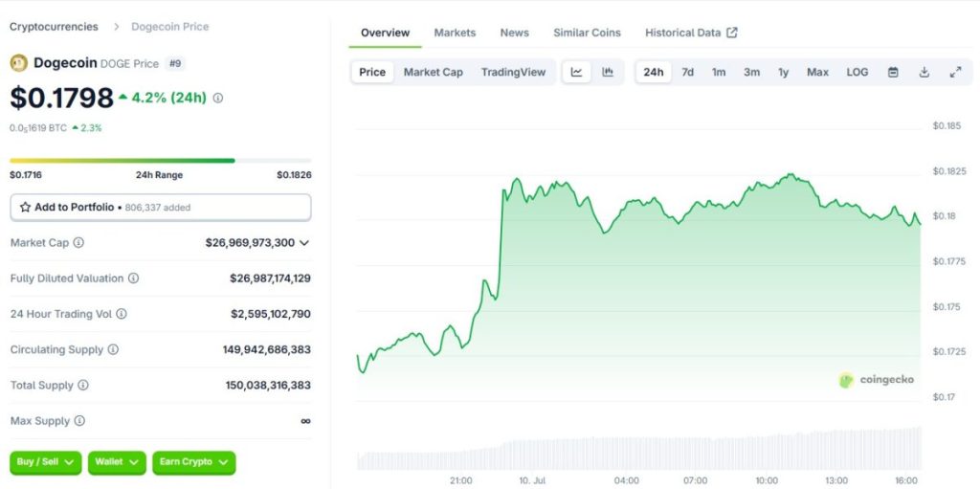
Task: Expand chart to fullscreen
Action: (955, 72)
